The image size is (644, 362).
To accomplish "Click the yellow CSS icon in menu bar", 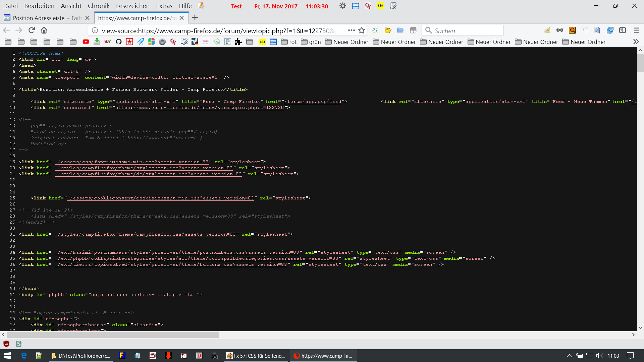I will 380,6.
